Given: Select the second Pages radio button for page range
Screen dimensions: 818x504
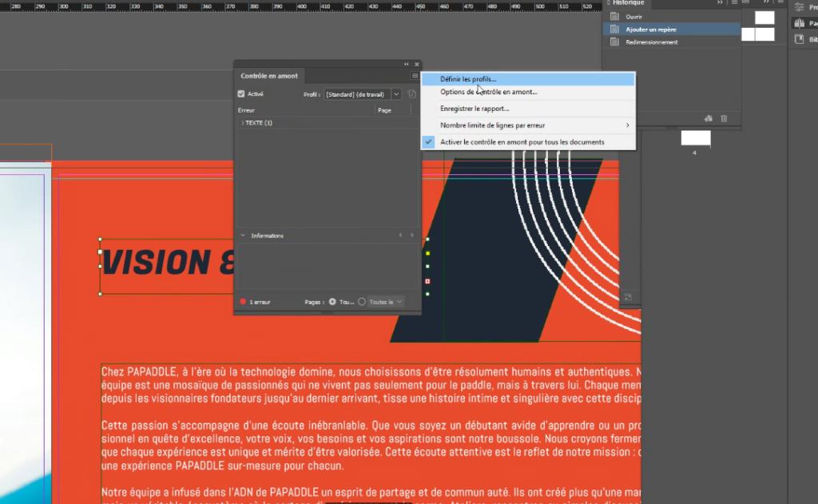Looking at the screenshot, I should click(362, 302).
